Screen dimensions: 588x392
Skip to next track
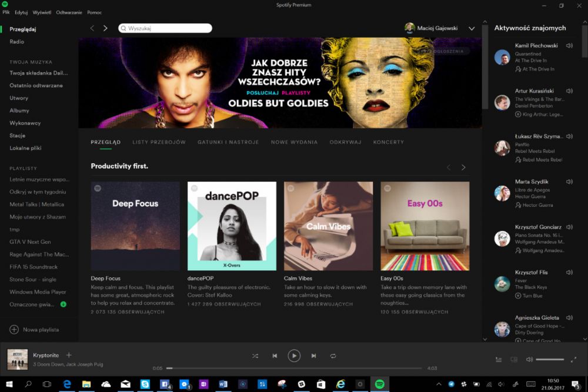click(313, 356)
